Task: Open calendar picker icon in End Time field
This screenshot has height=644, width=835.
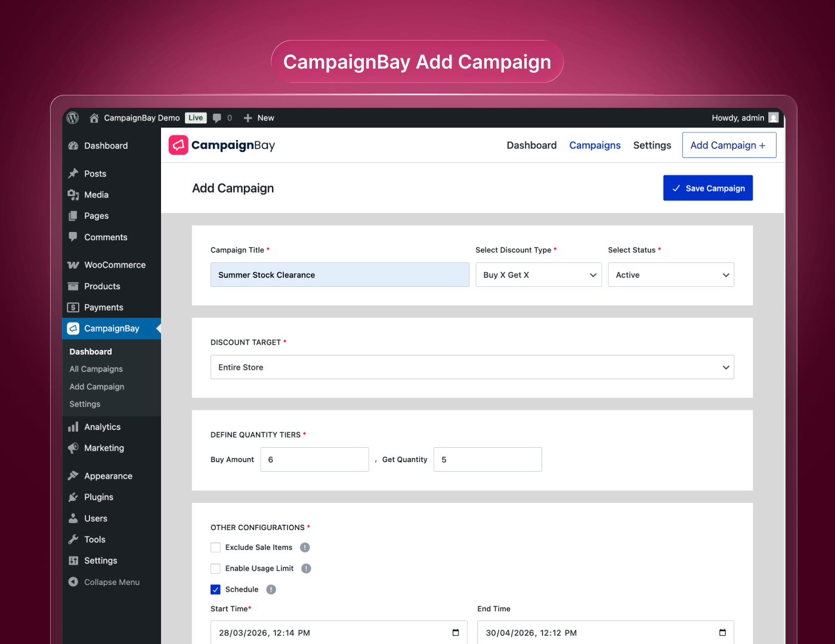Action: pos(722,633)
